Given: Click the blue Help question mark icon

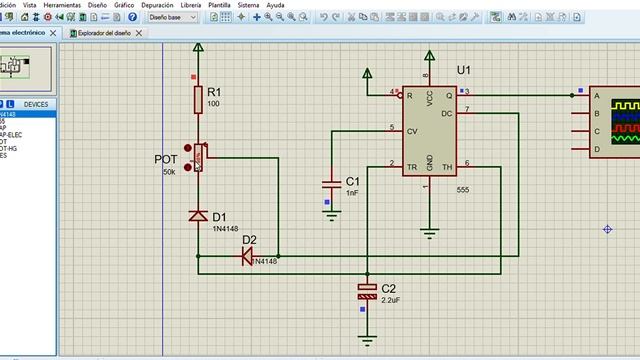Looking at the screenshot, I should (x=132, y=17).
